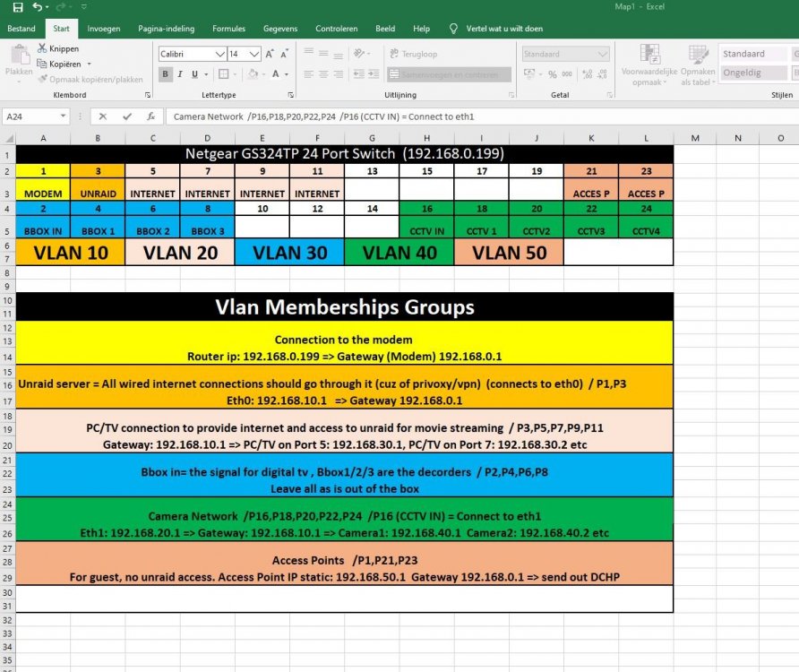Viewport: 799px width, 672px height.
Task: Click 'Vertel wat u wilt doen' search box
Action: [504, 29]
